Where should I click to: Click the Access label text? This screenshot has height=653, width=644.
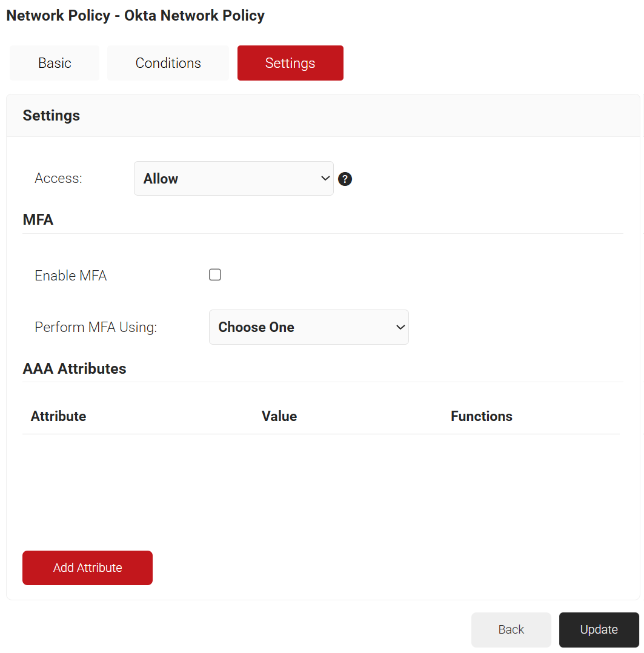[58, 179]
